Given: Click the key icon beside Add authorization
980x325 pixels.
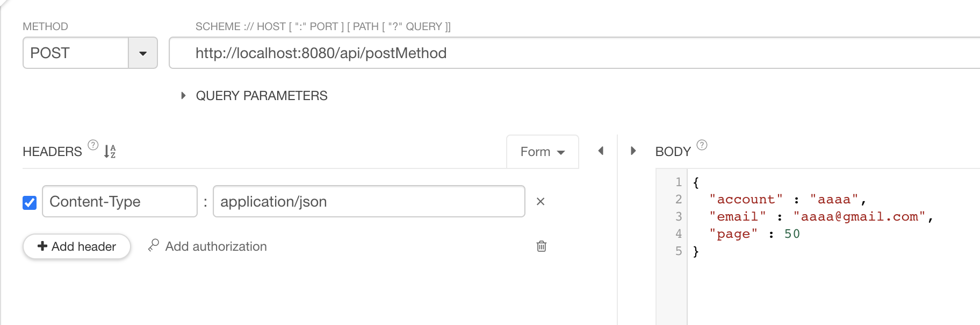Looking at the screenshot, I should pyautogui.click(x=154, y=245).
